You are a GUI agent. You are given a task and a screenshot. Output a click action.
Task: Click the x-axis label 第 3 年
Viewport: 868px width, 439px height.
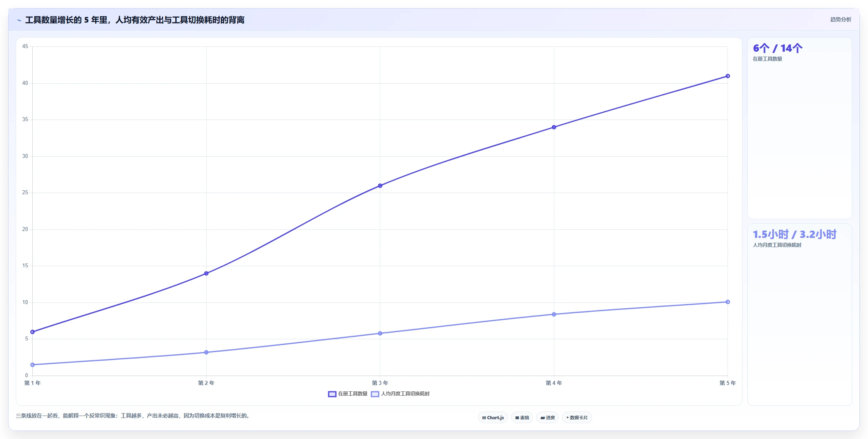[x=380, y=383]
